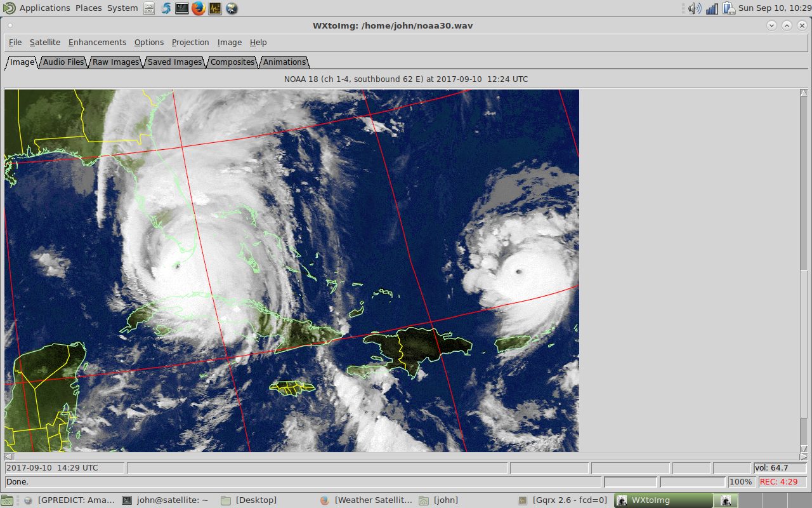Switch to the Animations tab

coord(284,62)
